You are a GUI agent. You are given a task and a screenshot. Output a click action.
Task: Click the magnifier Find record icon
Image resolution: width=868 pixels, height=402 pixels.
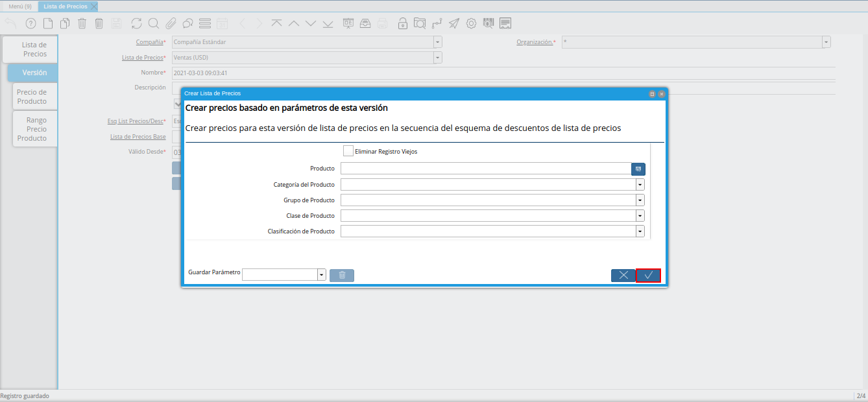click(154, 24)
